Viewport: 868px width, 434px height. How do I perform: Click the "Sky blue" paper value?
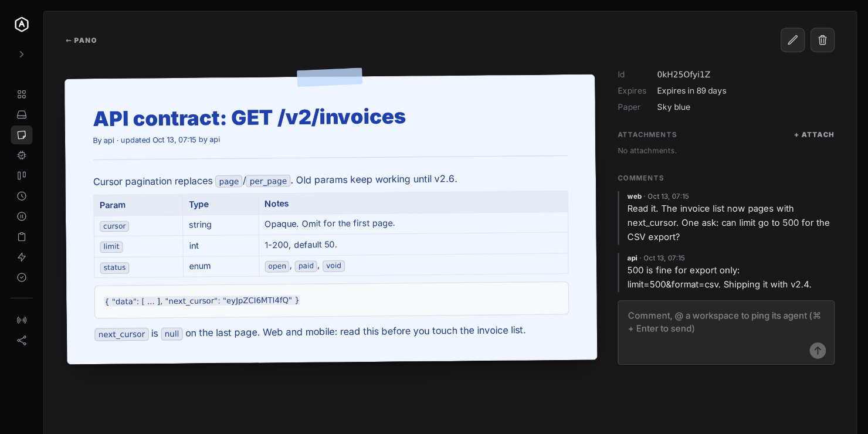coord(674,107)
